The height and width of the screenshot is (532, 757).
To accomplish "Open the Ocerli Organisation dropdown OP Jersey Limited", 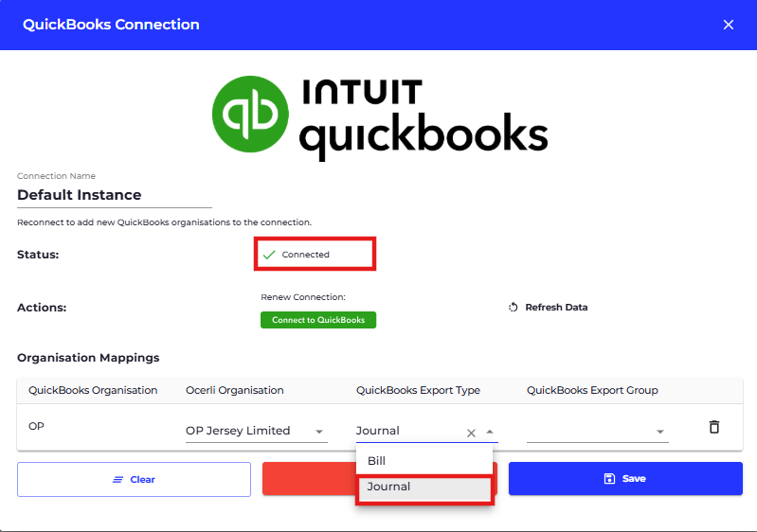I will click(257, 431).
